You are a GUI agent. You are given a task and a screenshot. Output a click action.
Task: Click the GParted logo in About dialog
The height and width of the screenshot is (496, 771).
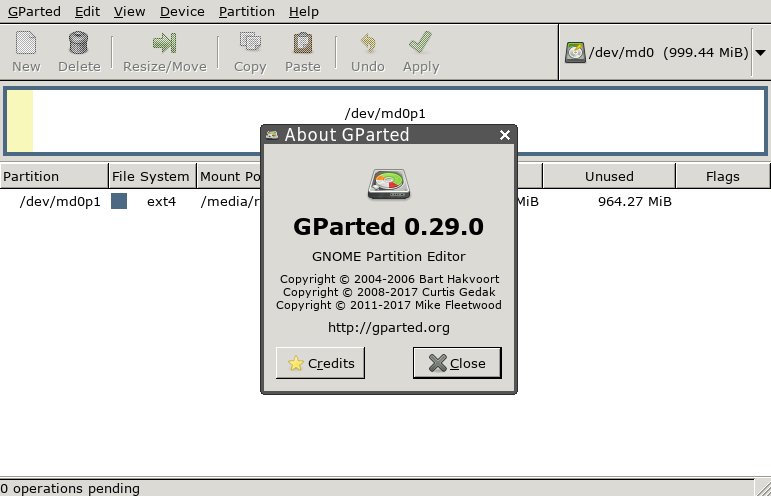(389, 184)
